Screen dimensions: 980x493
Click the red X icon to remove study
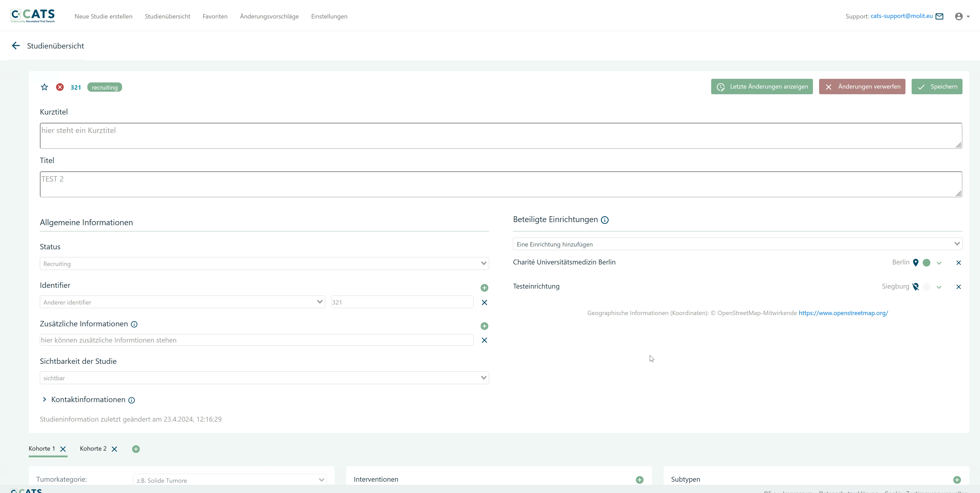(x=60, y=87)
